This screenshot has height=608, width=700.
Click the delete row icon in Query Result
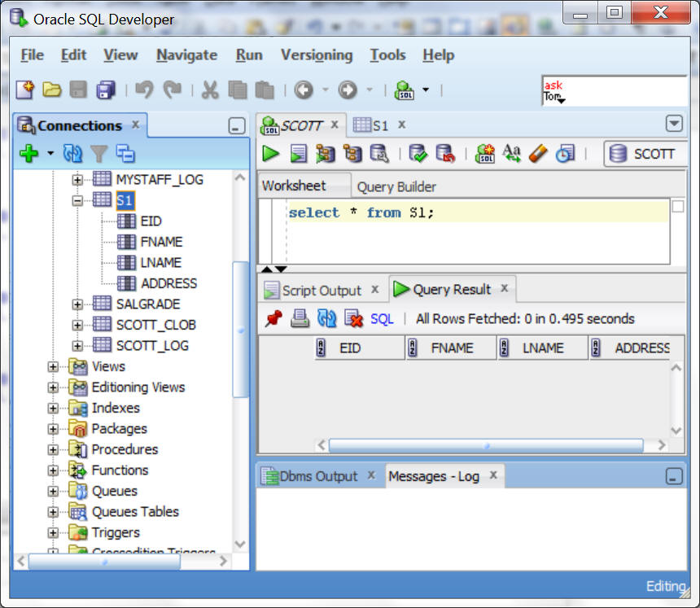tap(353, 319)
